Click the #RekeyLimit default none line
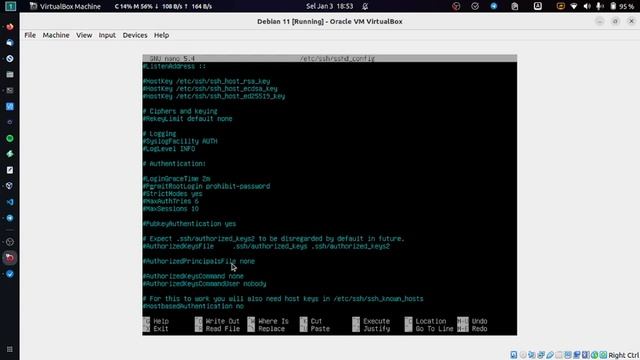This screenshot has height=360, width=640. point(188,119)
